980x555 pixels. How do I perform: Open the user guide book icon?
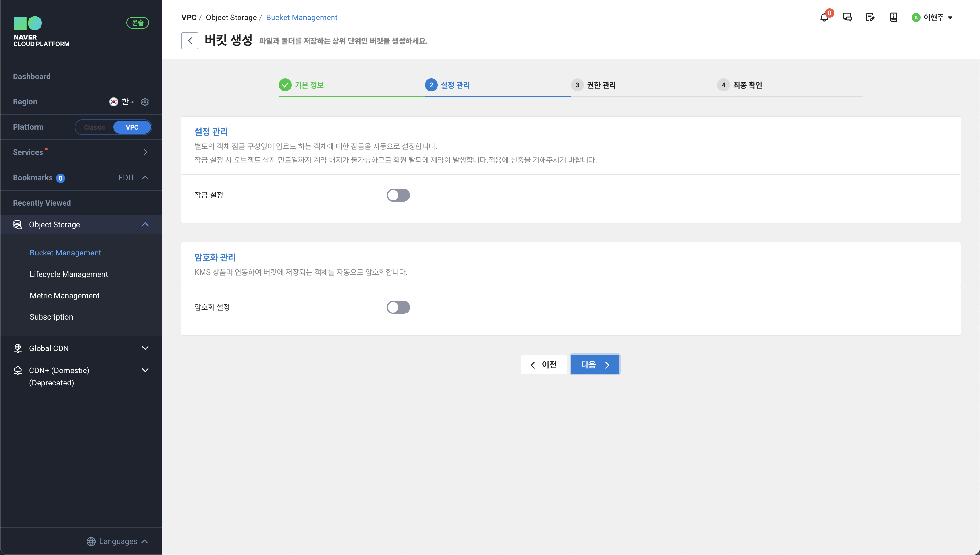point(893,17)
